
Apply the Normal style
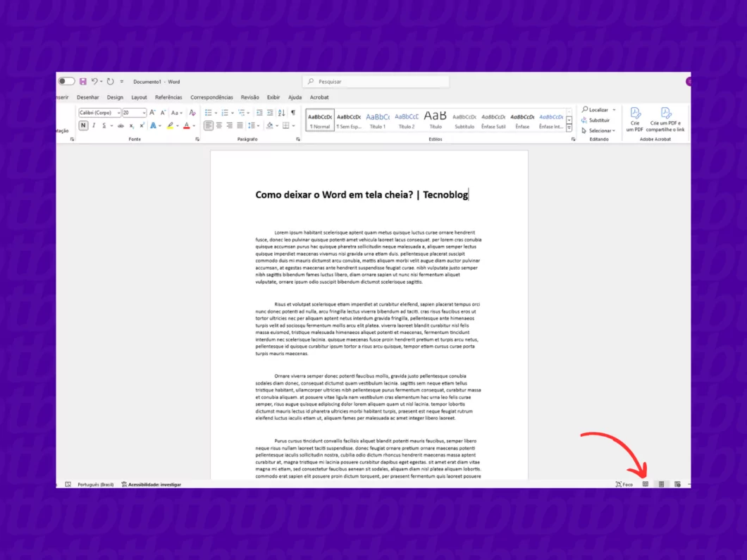click(320, 120)
